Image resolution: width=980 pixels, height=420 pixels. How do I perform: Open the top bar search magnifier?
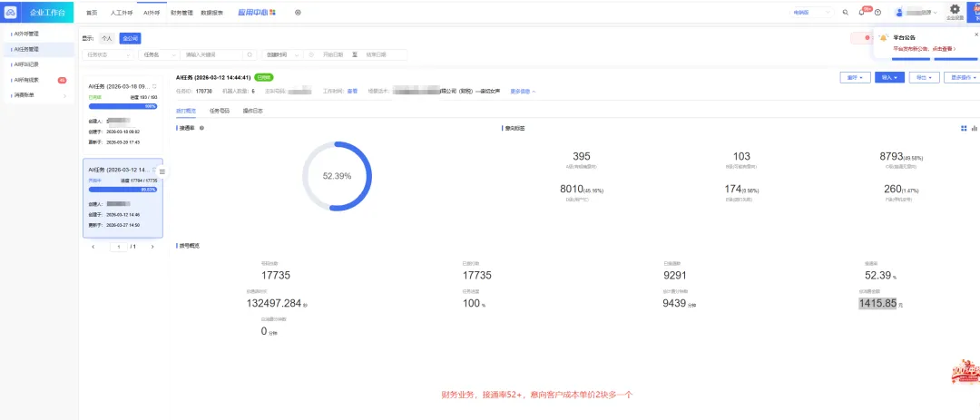(x=846, y=12)
